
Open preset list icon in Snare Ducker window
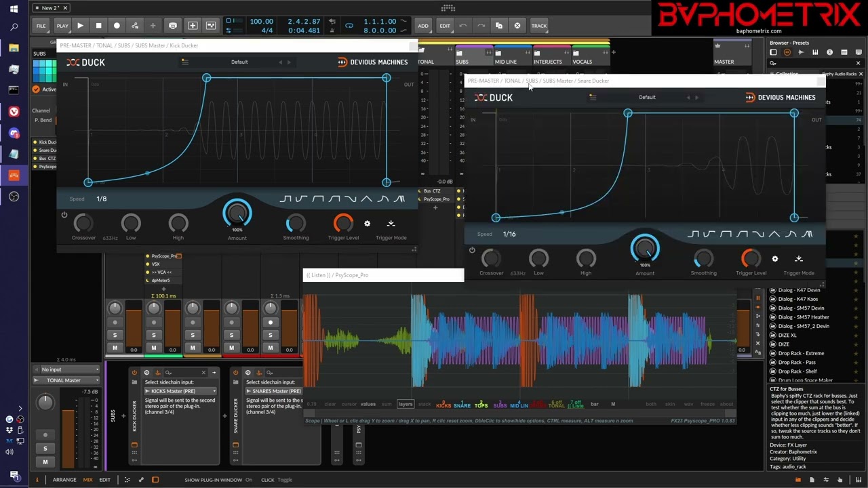click(592, 97)
